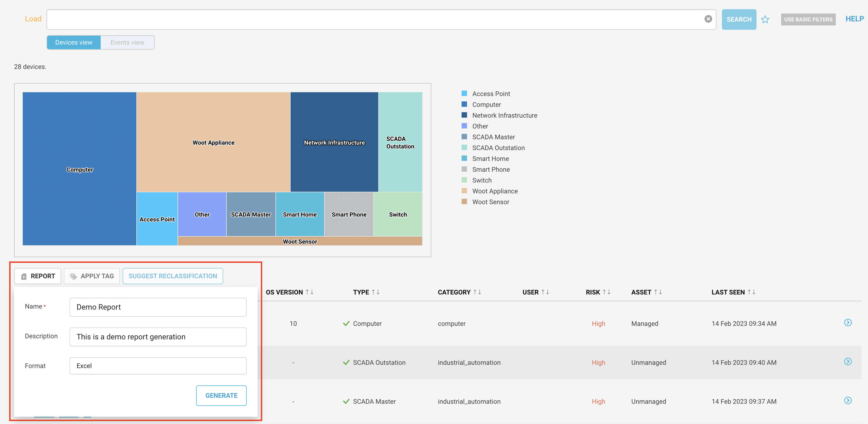Click the green checkmark beside the Computer type
The height and width of the screenshot is (424, 868).
[346, 323]
